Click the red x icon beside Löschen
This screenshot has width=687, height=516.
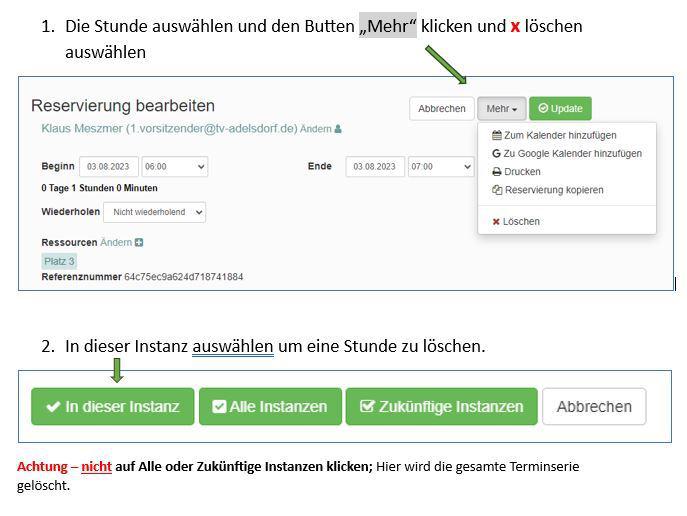497,222
